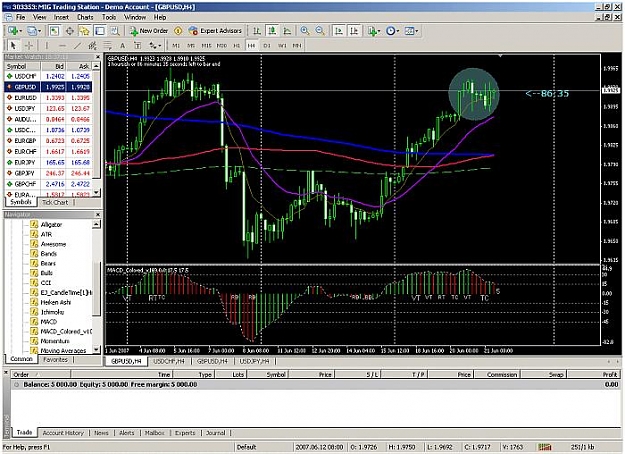
Task: Select the Text tool
Action: tap(122, 45)
